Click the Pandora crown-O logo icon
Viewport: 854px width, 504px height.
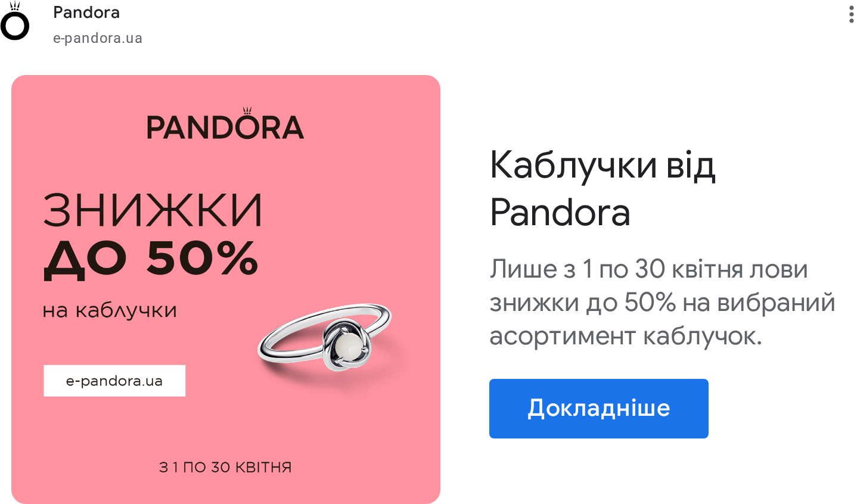15,21
